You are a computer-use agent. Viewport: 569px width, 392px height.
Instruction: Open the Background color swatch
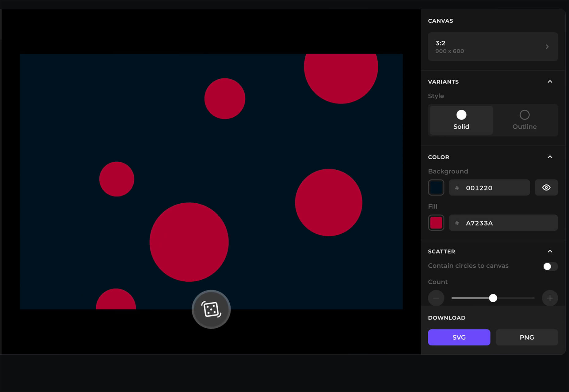pos(436,187)
